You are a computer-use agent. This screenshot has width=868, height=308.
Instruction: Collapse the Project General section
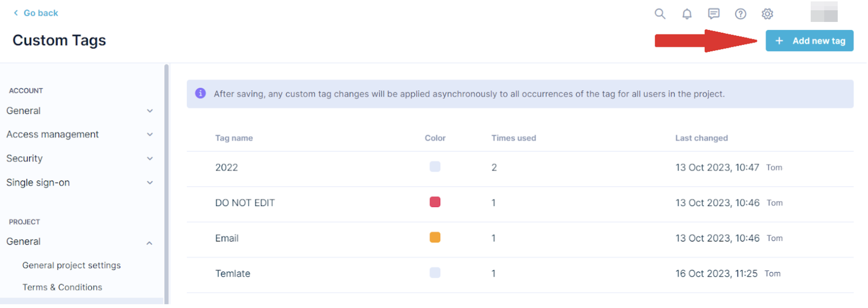click(150, 243)
